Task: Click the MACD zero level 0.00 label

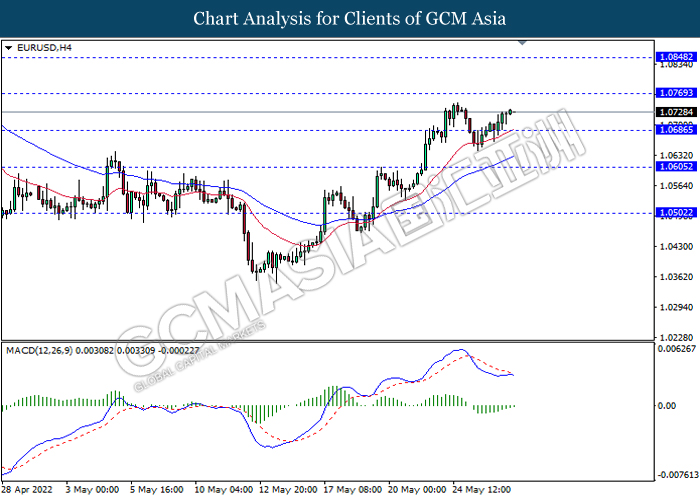Action: [x=667, y=406]
